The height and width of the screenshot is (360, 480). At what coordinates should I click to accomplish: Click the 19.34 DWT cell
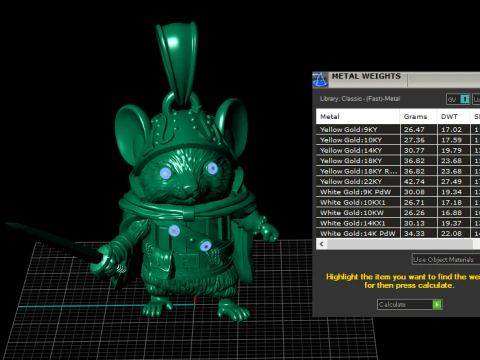(454, 192)
